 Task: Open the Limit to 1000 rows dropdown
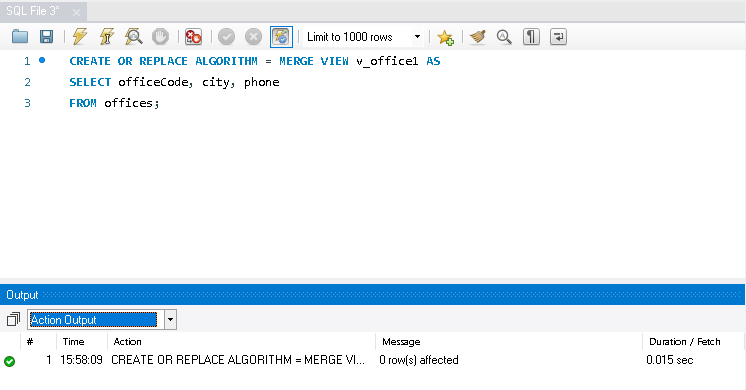pos(417,37)
